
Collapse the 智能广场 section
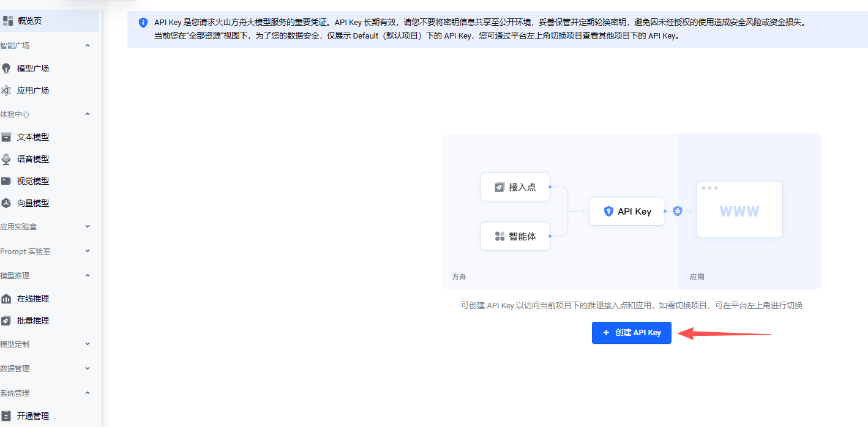click(x=88, y=46)
